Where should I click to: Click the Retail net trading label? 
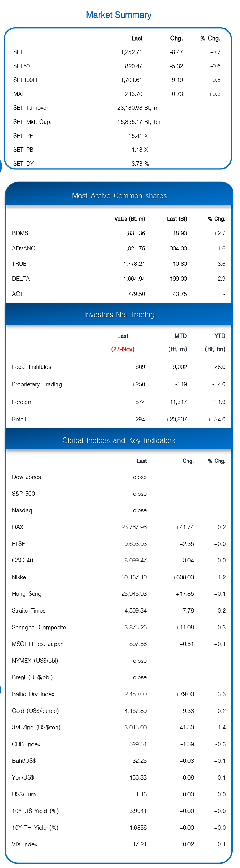(19, 420)
